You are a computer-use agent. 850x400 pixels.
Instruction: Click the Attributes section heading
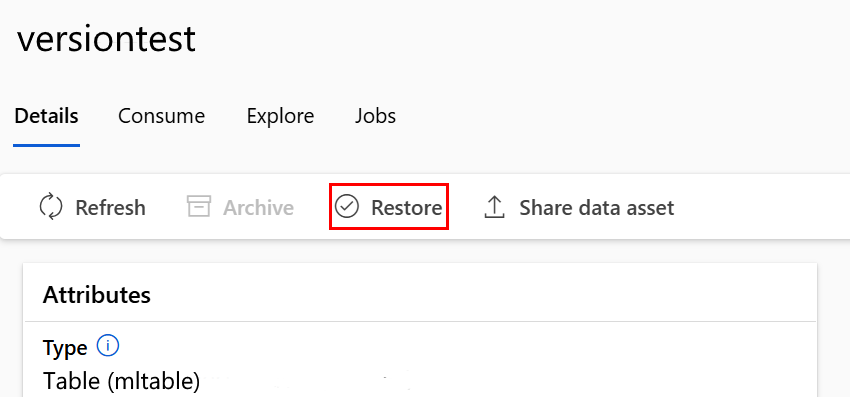(x=97, y=295)
